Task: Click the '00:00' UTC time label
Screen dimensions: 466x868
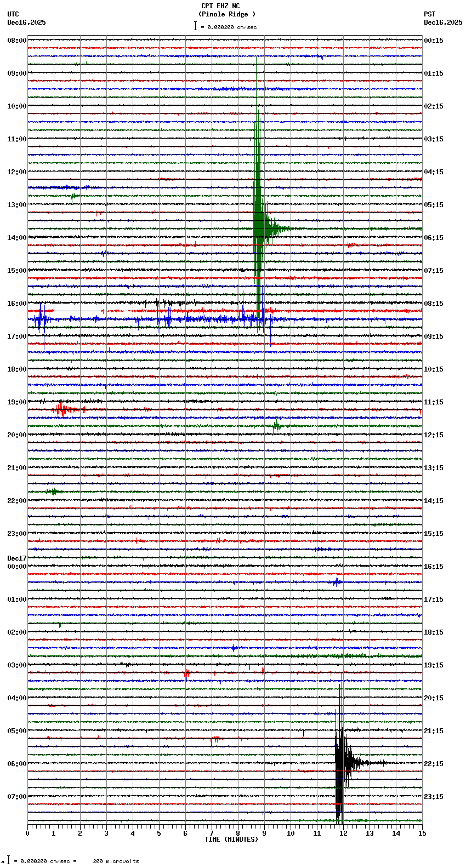Action: [17, 567]
